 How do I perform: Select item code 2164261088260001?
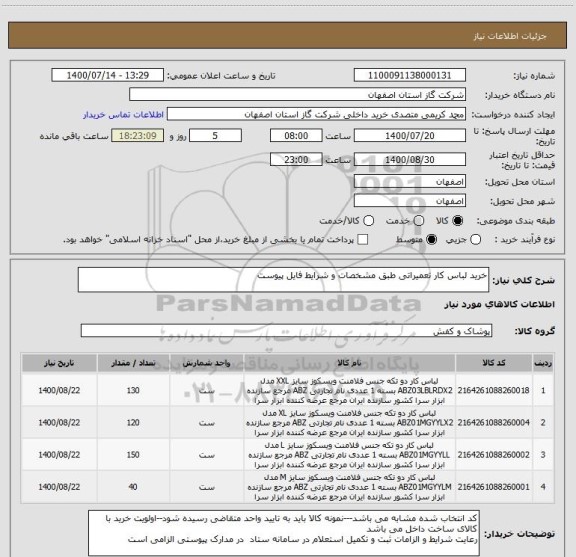click(x=494, y=487)
